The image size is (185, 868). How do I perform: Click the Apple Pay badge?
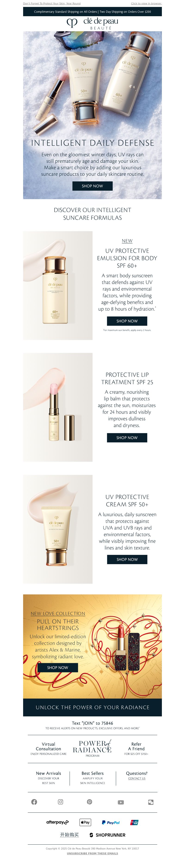pos(85,822)
